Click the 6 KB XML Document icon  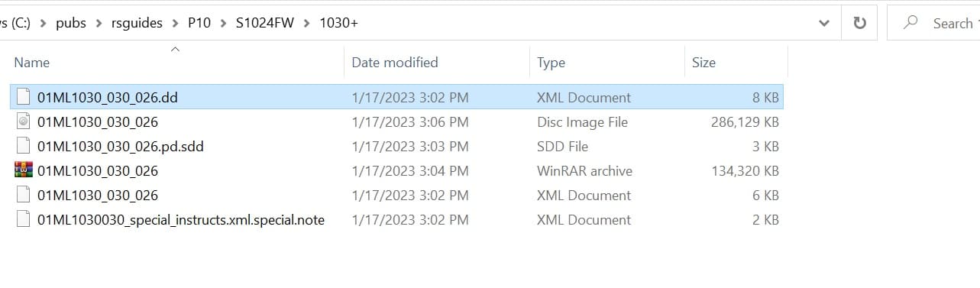(24, 195)
